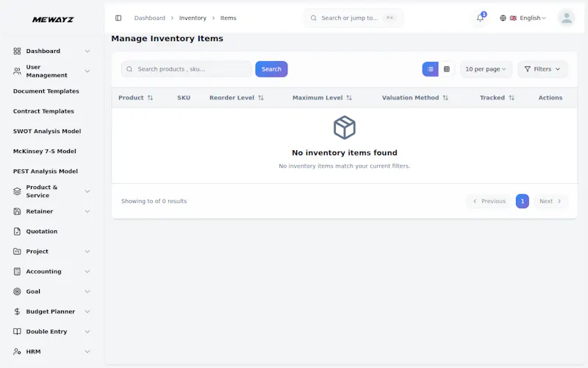The height and width of the screenshot is (368, 588).
Task: Sort by Reorder Level arrows
Action: (261, 98)
